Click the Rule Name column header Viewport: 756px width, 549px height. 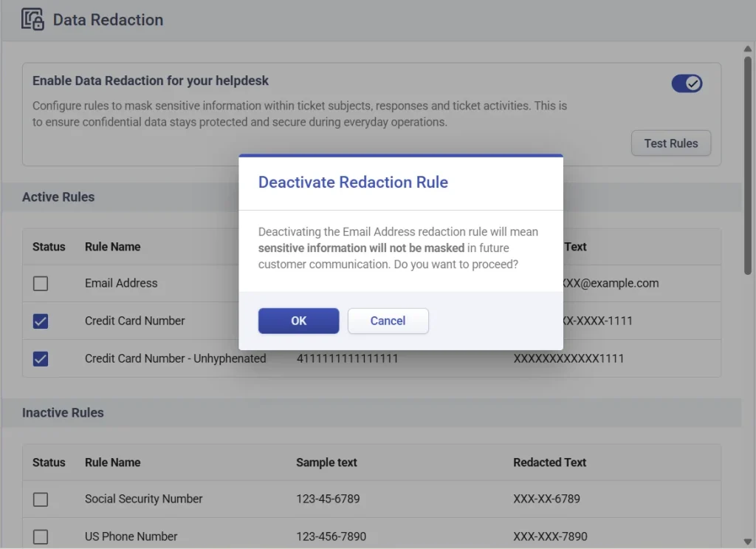coord(112,247)
